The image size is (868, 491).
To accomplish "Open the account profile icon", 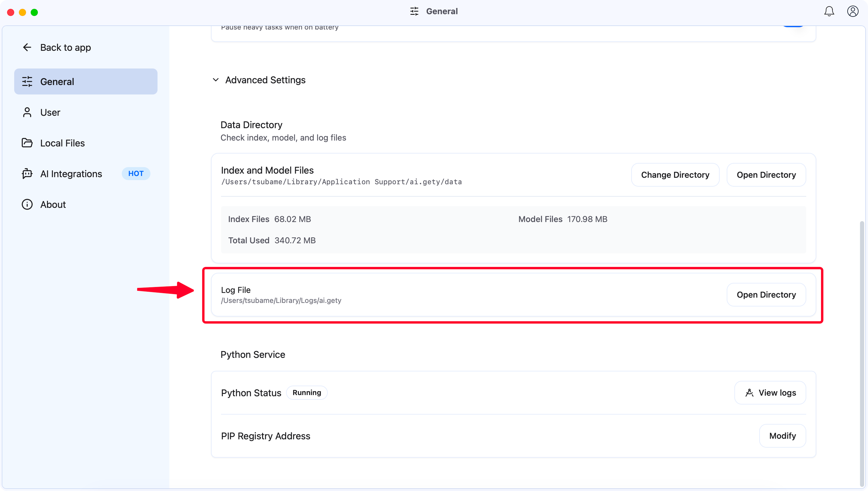I will point(852,12).
